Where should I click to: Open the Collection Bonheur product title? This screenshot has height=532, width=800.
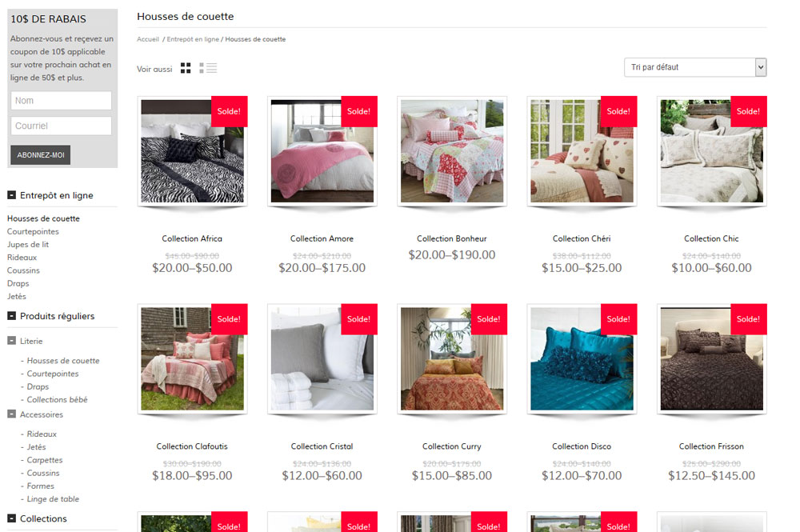point(451,238)
